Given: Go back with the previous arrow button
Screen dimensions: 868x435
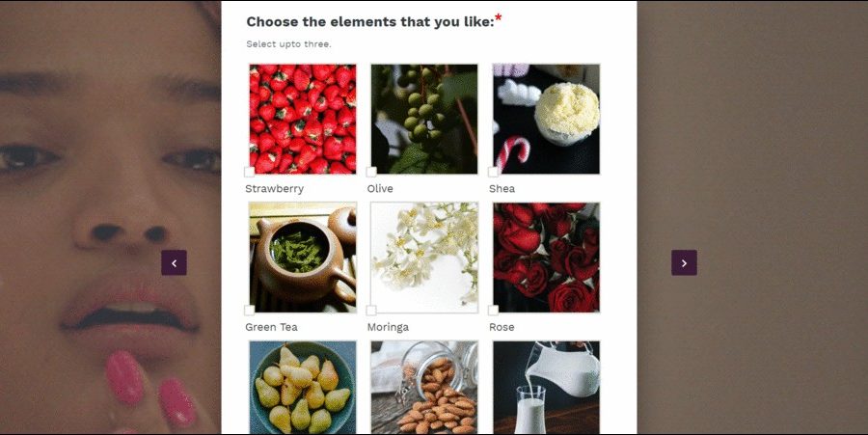Looking at the screenshot, I should (x=174, y=263).
